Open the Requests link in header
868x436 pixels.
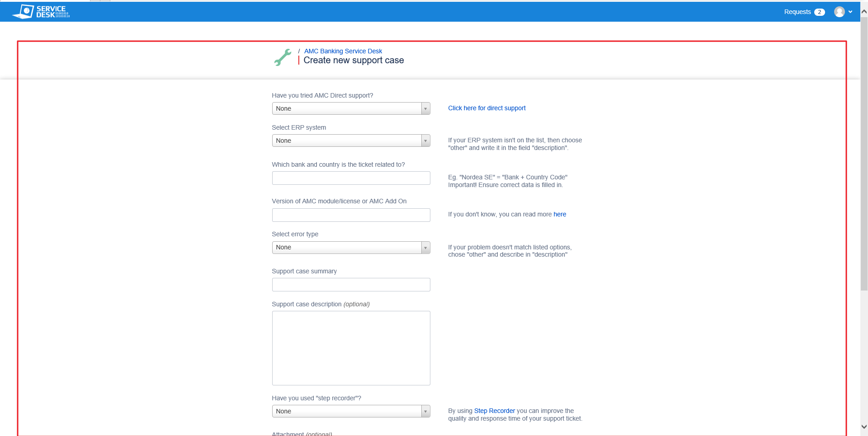[x=797, y=12]
